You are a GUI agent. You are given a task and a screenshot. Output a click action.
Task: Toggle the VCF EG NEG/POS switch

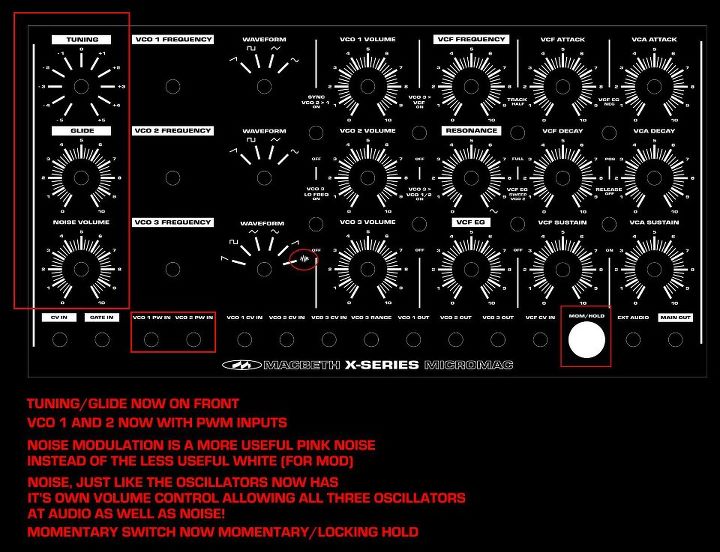click(x=609, y=133)
